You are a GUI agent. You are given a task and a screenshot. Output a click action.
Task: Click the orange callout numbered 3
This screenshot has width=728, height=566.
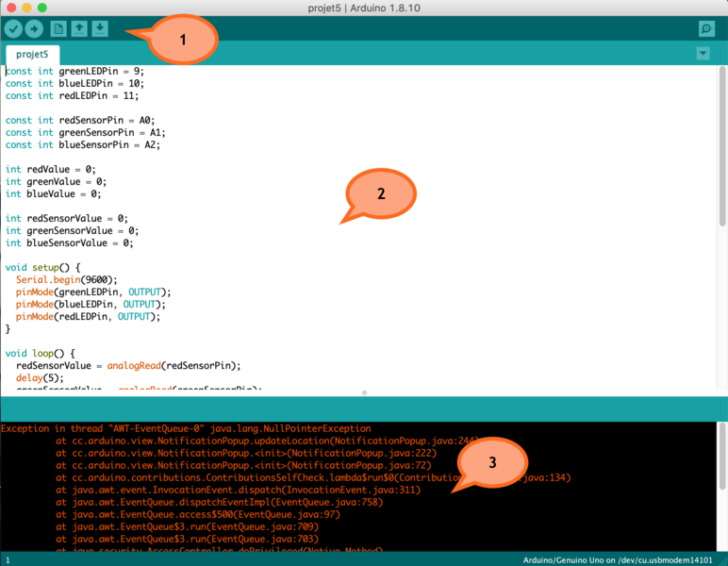(x=491, y=463)
